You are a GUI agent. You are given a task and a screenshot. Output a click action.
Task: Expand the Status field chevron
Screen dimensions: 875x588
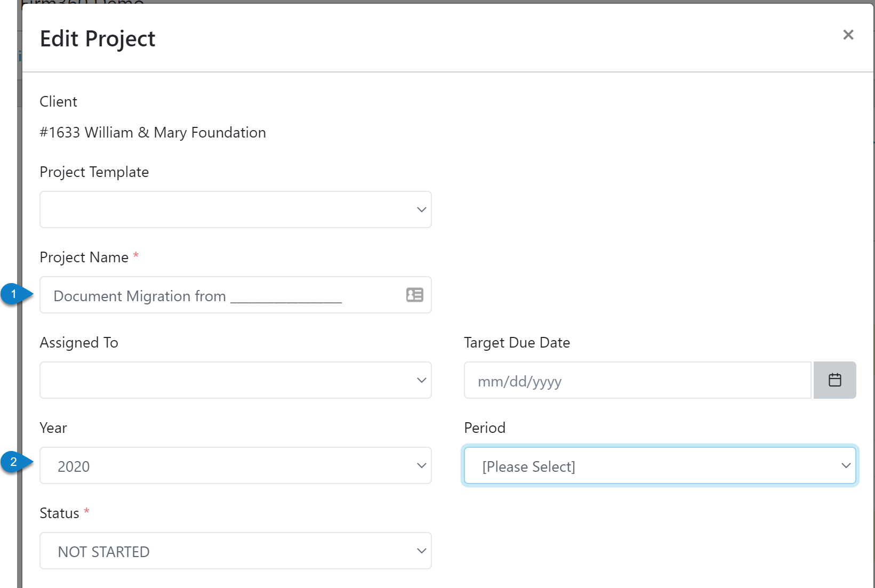[x=421, y=551]
